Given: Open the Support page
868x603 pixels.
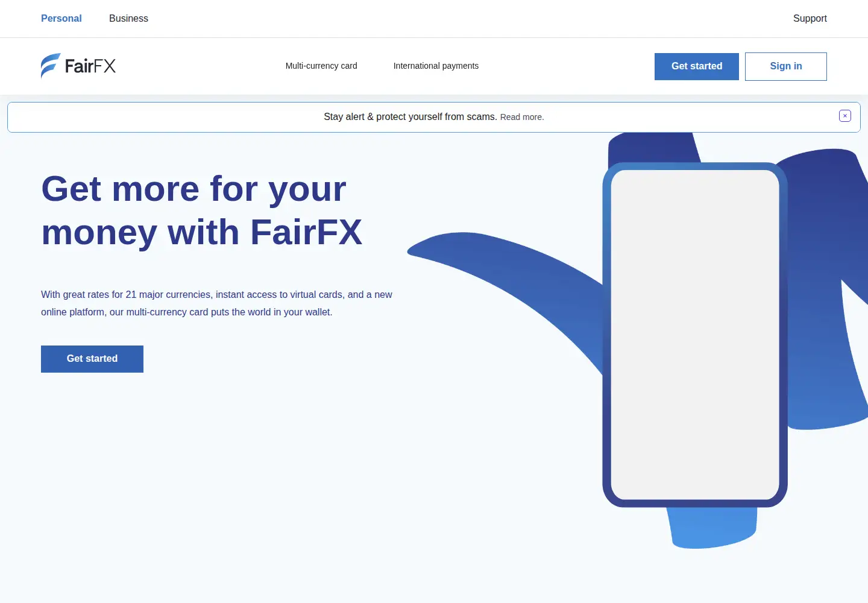Looking at the screenshot, I should [810, 19].
